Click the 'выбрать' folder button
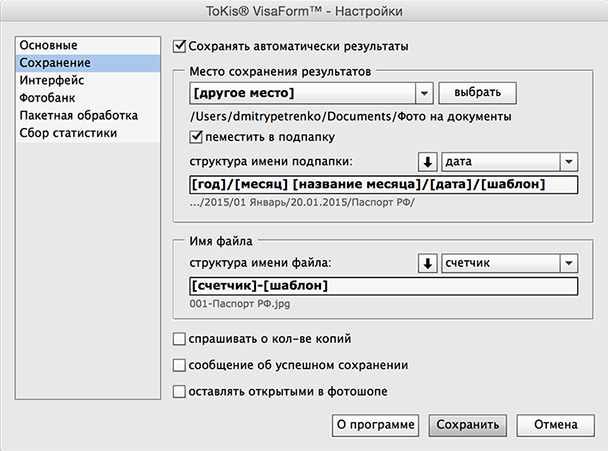 pyautogui.click(x=477, y=93)
